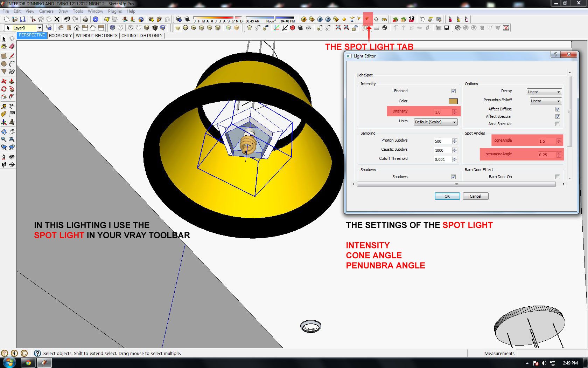The height and width of the screenshot is (368, 588).
Task: Click the Print icon
Action: 85,19
